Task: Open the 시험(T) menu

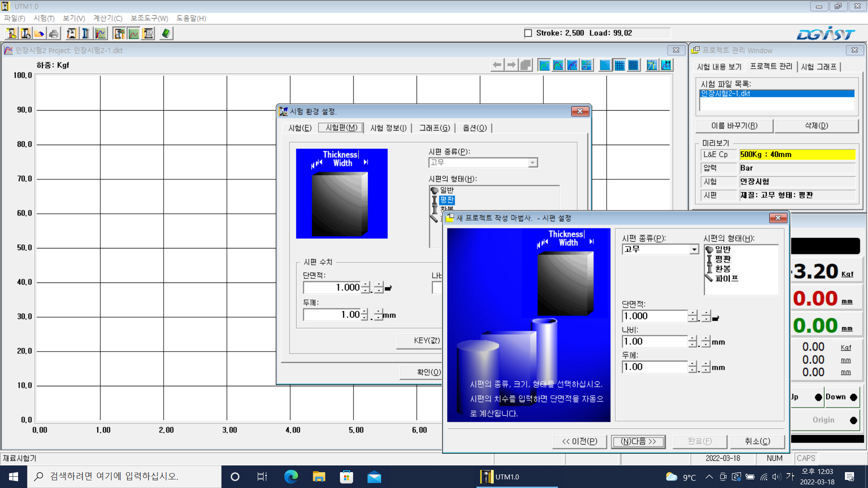Action: pos(44,18)
